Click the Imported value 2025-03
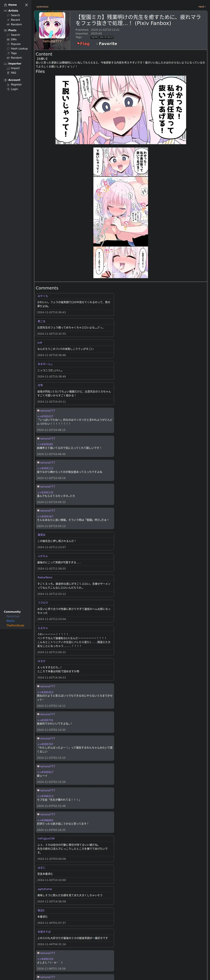Image resolution: width=210 pixels, height=980 pixels. pos(96,33)
